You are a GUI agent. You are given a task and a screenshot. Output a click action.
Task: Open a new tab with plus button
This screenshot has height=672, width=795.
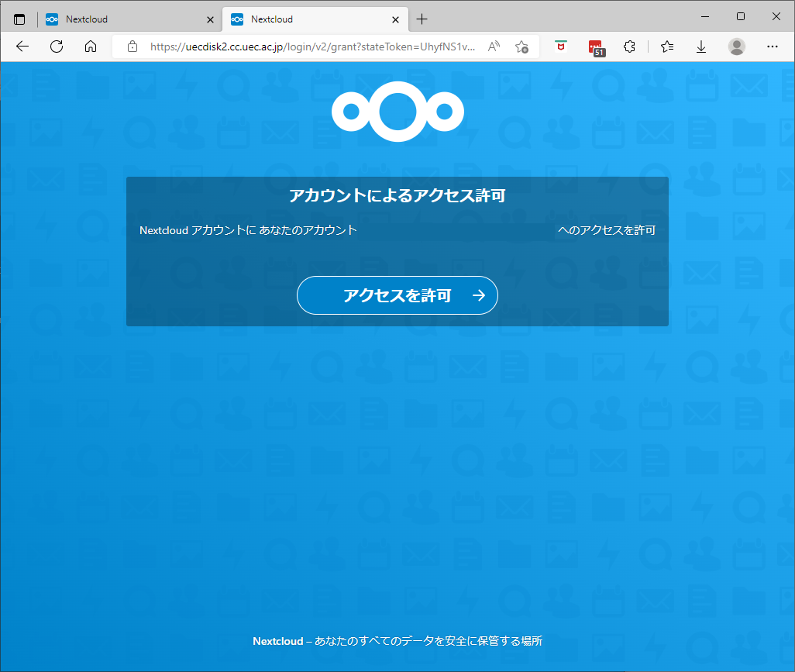click(x=422, y=19)
